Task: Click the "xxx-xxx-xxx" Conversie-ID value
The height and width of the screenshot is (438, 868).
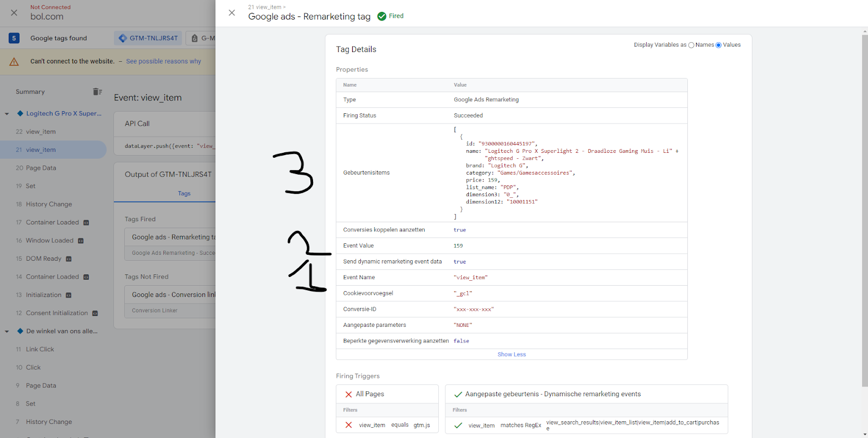Action: [x=474, y=310]
